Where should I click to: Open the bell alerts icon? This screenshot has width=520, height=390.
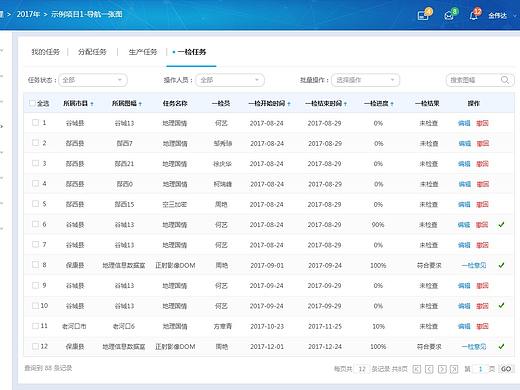pos(473,15)
